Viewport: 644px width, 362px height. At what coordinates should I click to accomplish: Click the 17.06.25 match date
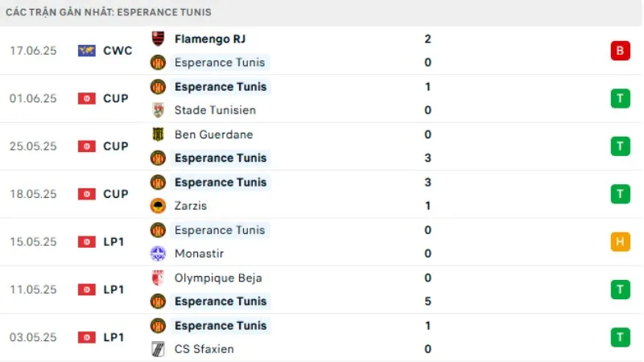[33, 51]
